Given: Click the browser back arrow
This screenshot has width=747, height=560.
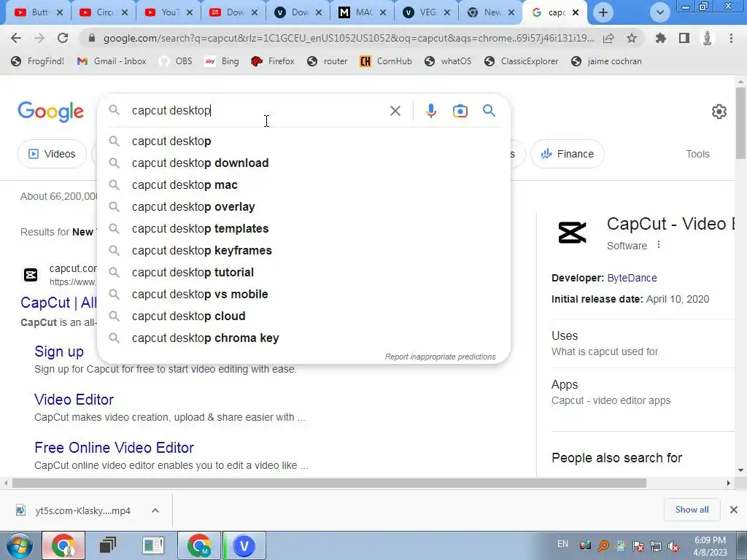Looking at the screenshot, I should coord(16,38).
